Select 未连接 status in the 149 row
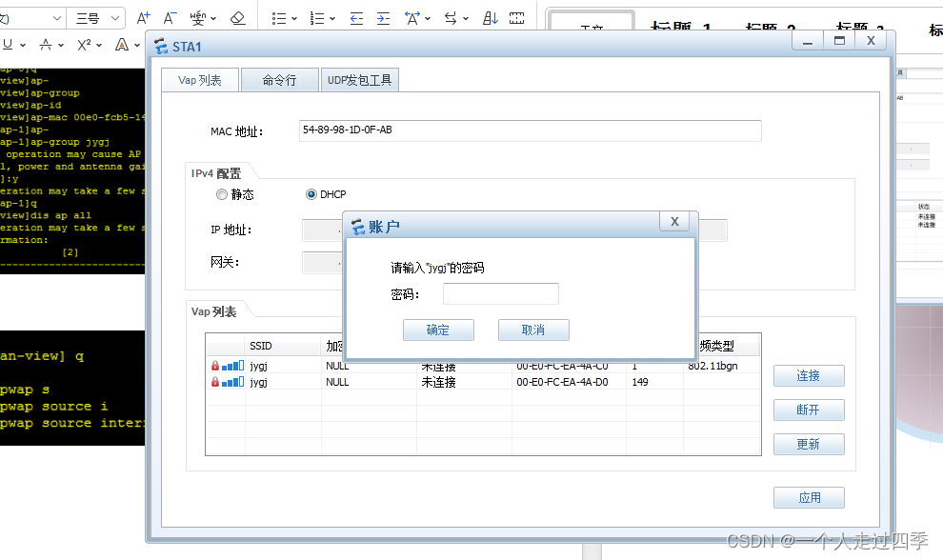This screenshot has height=560, width=943. [x=464, y=382]
